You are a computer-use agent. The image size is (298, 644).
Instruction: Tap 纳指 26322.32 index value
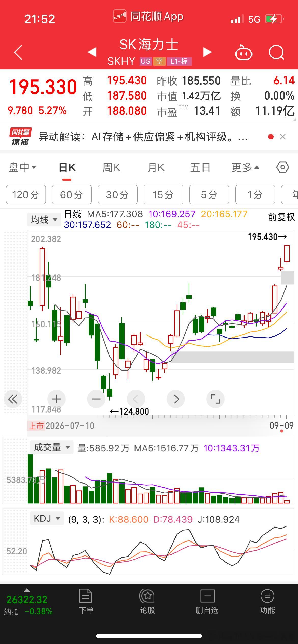pos(27,600)
